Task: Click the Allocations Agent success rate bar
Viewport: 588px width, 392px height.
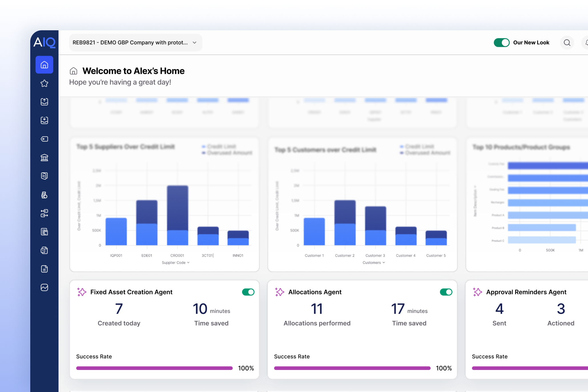Action: pyautogui.click(x=352, y=368)
